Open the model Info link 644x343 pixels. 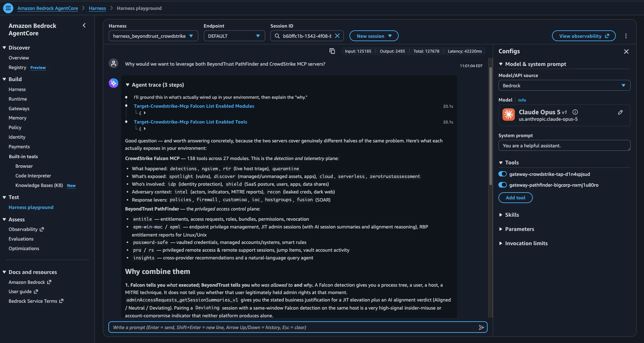click(x=522, y=100)
